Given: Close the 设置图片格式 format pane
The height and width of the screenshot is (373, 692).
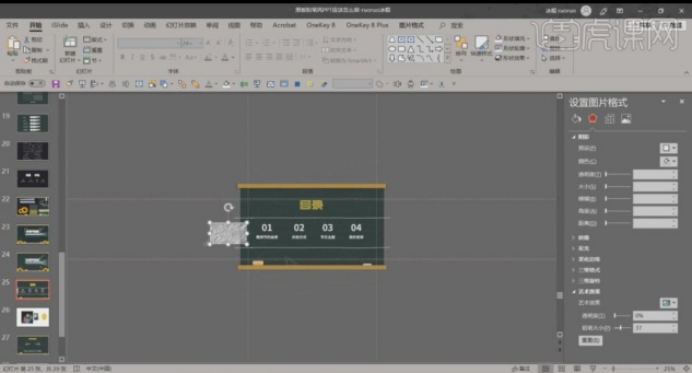Looking at the screenshot, I should tap(681, 102).
